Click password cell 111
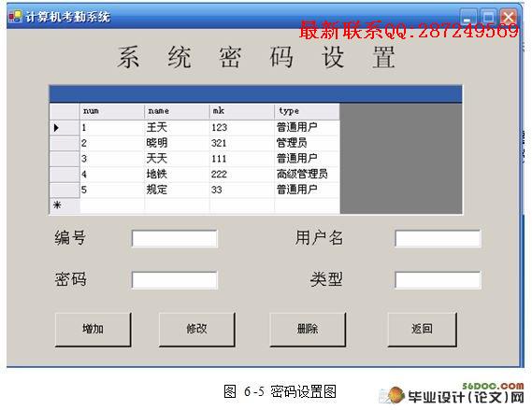 [242, 159]
